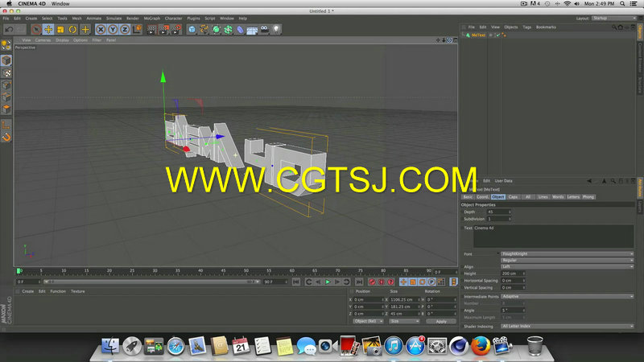This screenshot has height=362, width=644.
Task: Toggle X axis lock
Action: [x=101, y=29]
